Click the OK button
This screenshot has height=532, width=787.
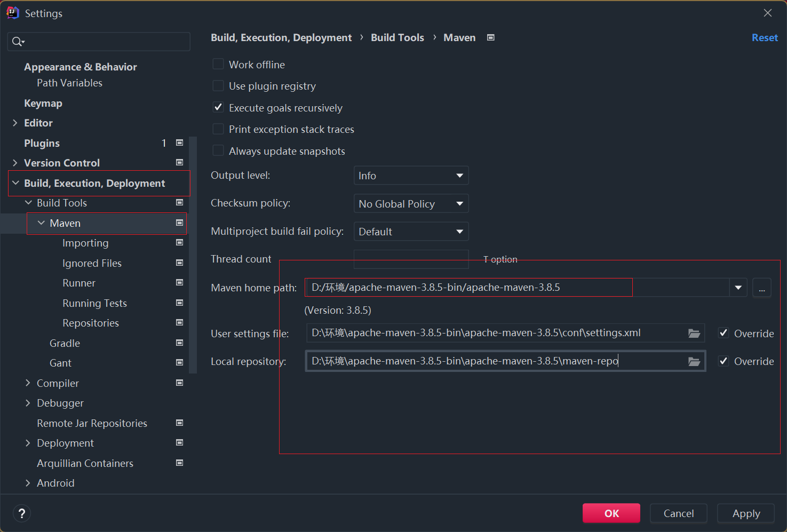click(611, 513)
